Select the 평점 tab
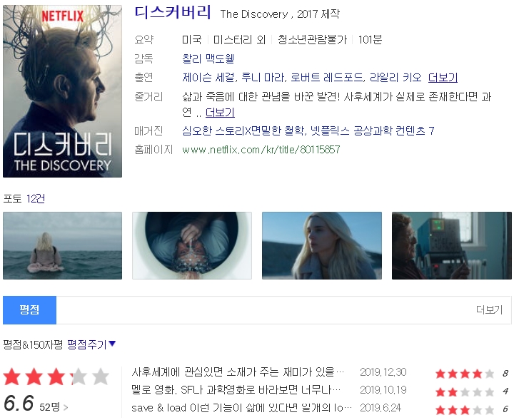 (29, 309)
